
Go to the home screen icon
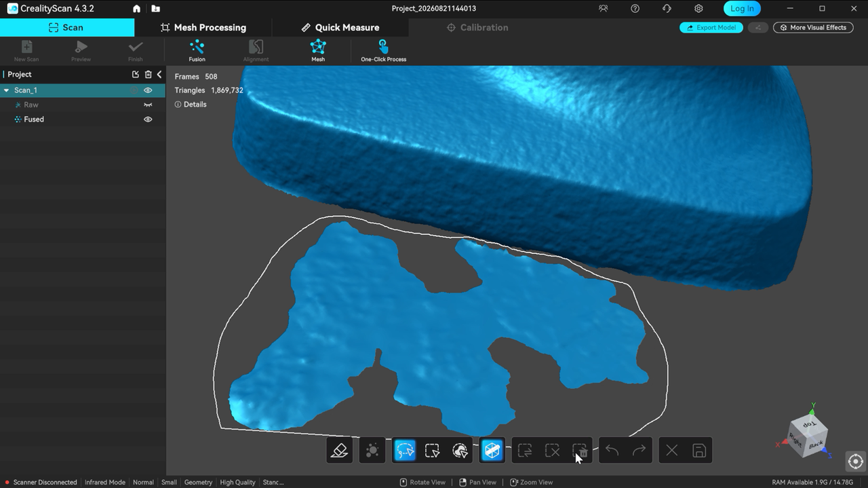[x=137, y=9]
